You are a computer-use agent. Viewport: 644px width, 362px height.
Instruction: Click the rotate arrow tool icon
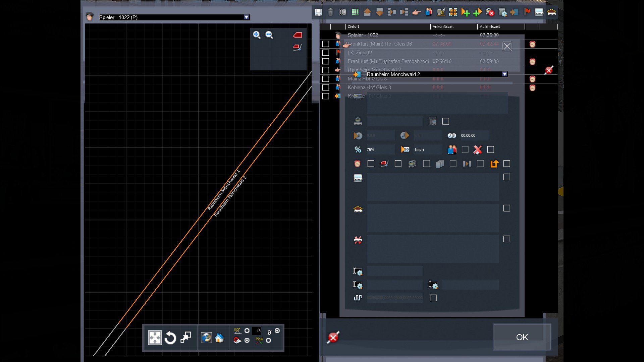(170, 338)
